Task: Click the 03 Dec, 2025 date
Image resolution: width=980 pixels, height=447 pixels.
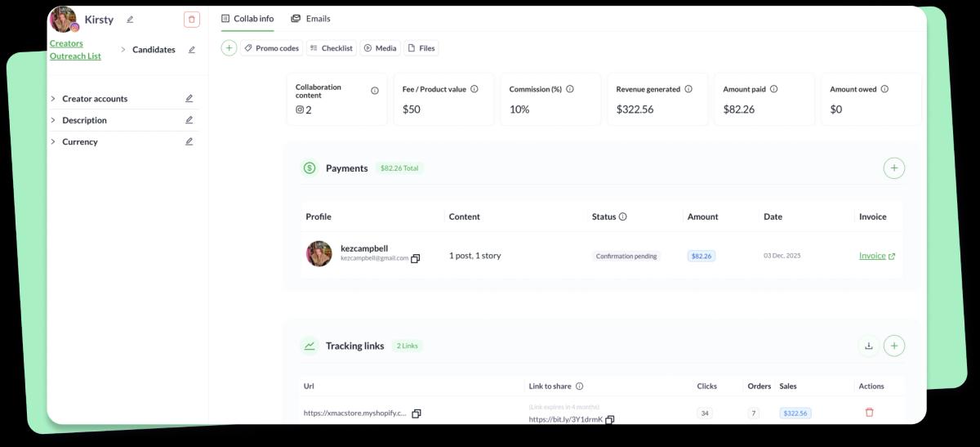Action: (x=782, y=256)
